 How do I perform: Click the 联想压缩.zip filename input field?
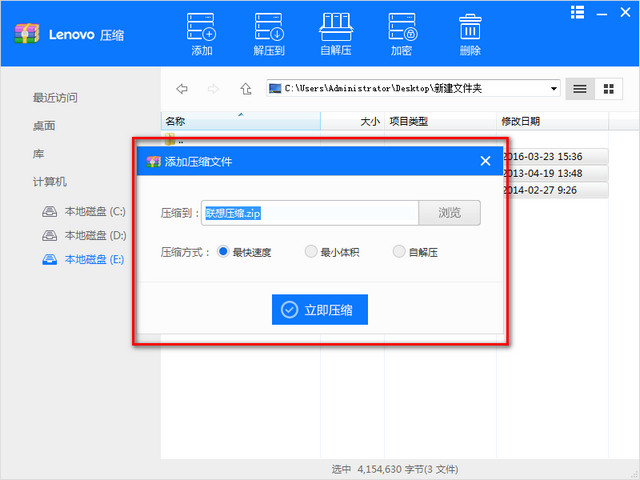point(310,213)
